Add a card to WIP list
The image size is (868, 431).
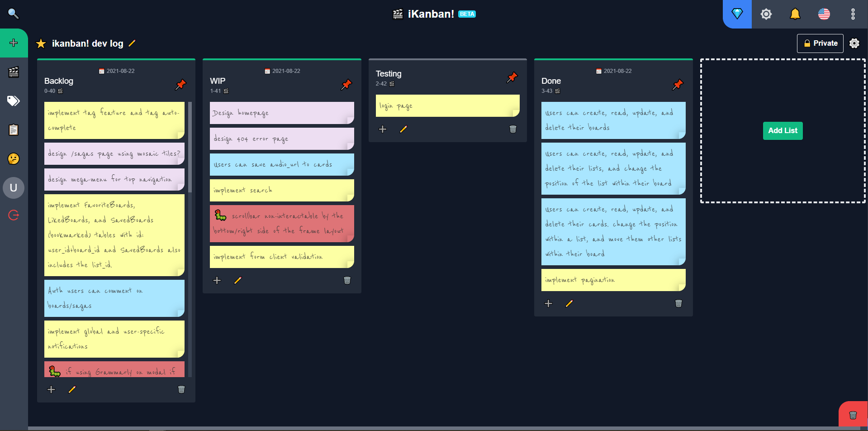tap(217, 280)
